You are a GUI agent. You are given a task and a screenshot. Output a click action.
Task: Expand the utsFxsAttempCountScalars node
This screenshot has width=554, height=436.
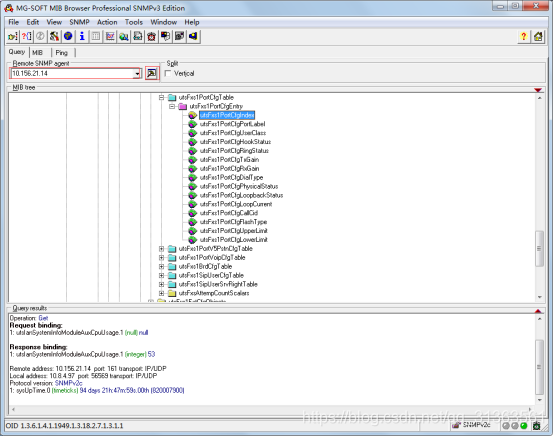[x=161, y=293]
